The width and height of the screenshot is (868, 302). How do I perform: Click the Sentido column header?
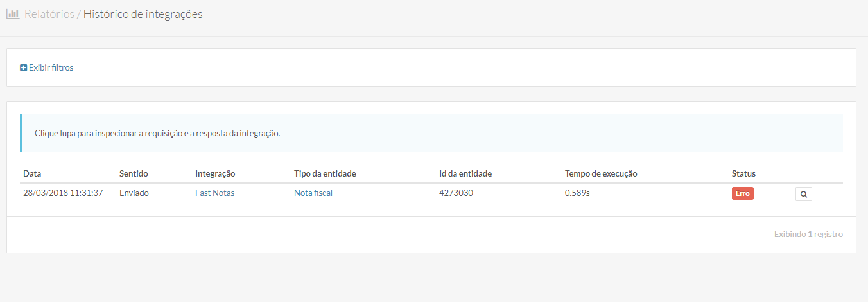[134, 173]
